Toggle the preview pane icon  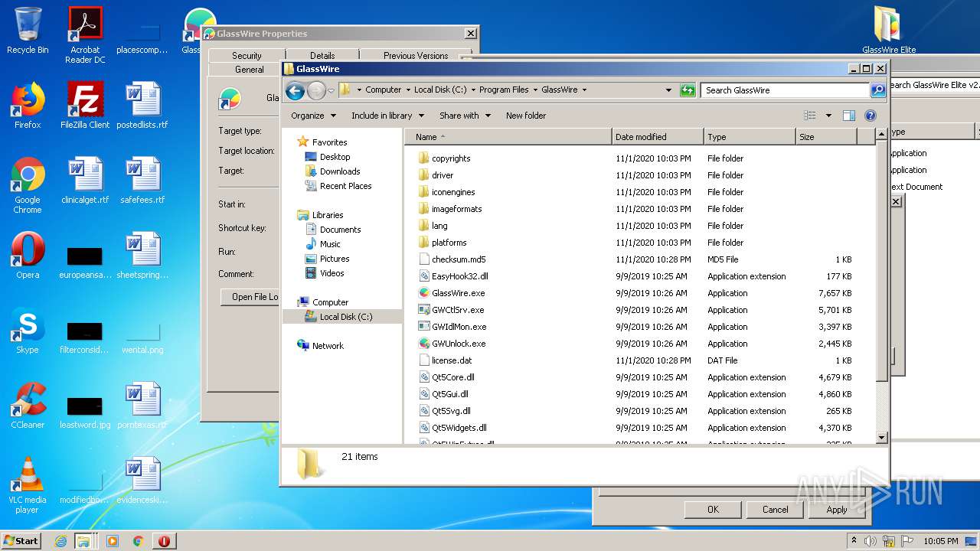point(848,116)
